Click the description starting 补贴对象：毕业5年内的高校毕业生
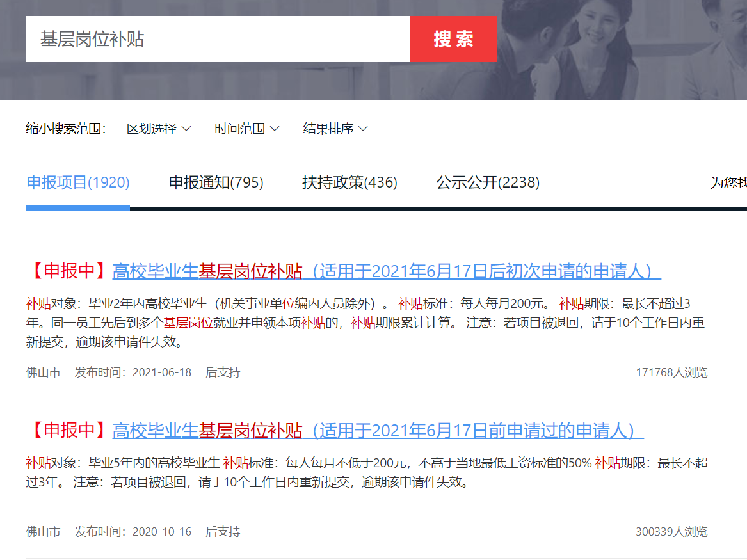747x560 pixels. click(x=365, y=472)
